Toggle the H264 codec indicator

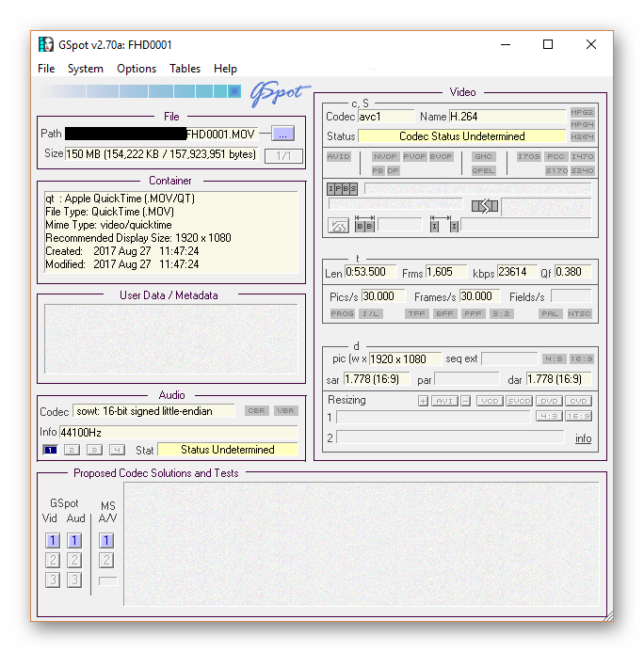pyautogui.click(x=582, y=136)
